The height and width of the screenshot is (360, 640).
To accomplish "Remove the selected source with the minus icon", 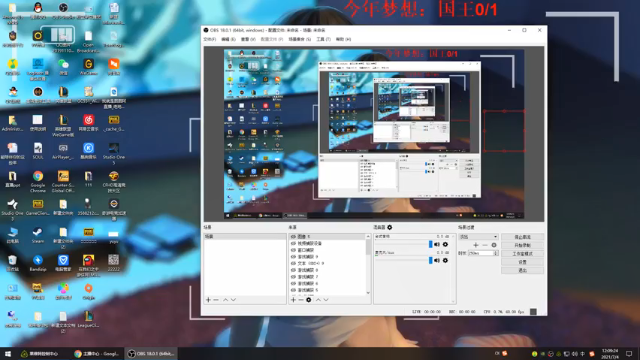I will point(301,300).
